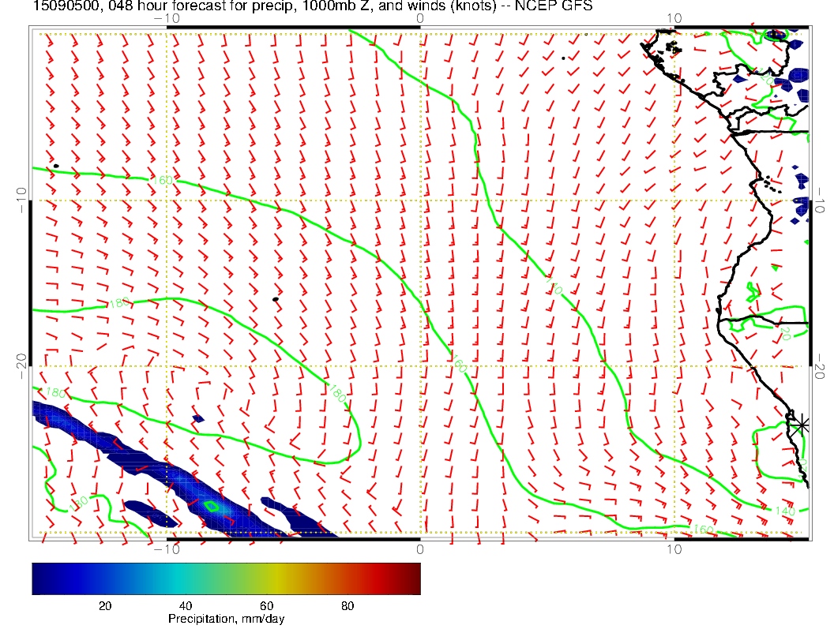The height and width of the screenshot is (644, 834).
Task: Select the small isolated blue patch above the rainband
Action: click(x=198, y=417)
